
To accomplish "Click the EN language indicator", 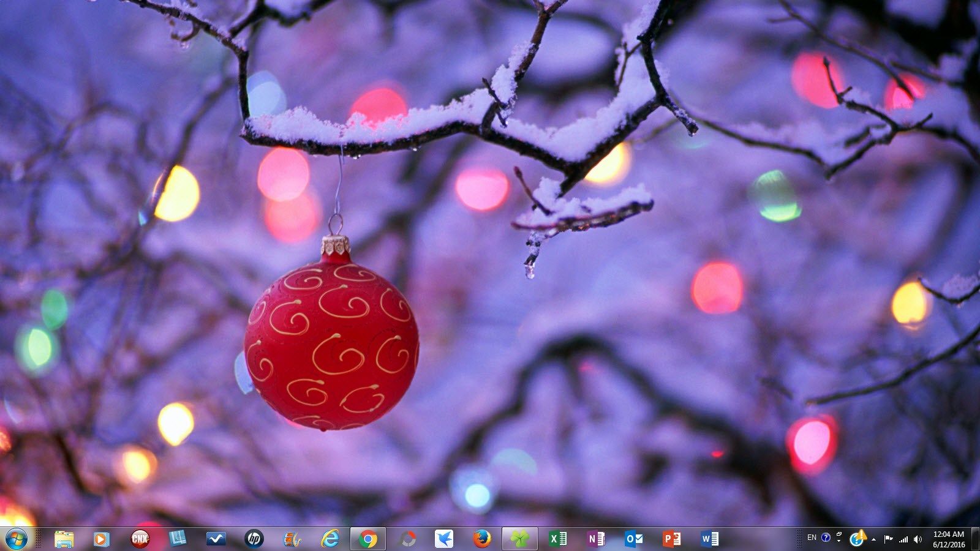I will (812, 538).
